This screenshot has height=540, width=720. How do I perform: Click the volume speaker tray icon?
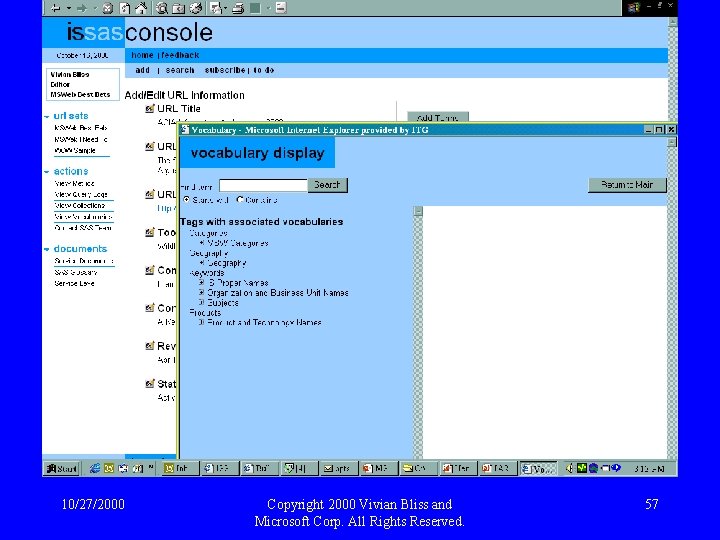tap(570, 468)
